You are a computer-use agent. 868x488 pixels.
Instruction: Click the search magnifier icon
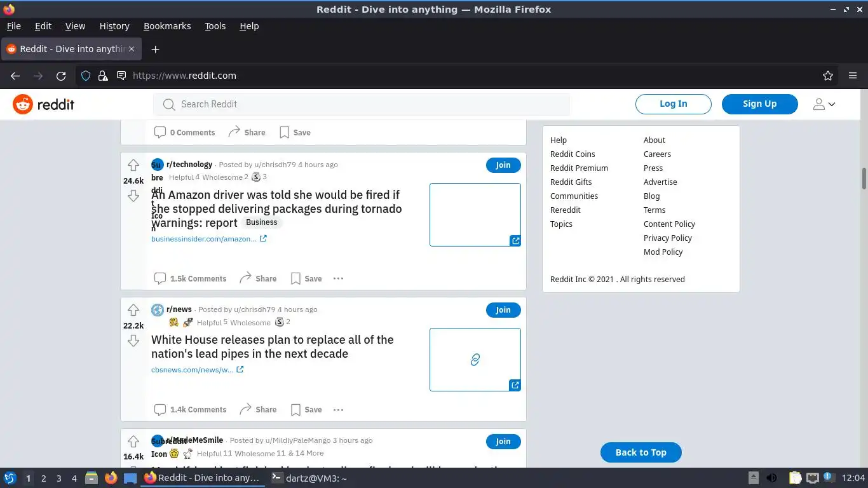point(168,104)
